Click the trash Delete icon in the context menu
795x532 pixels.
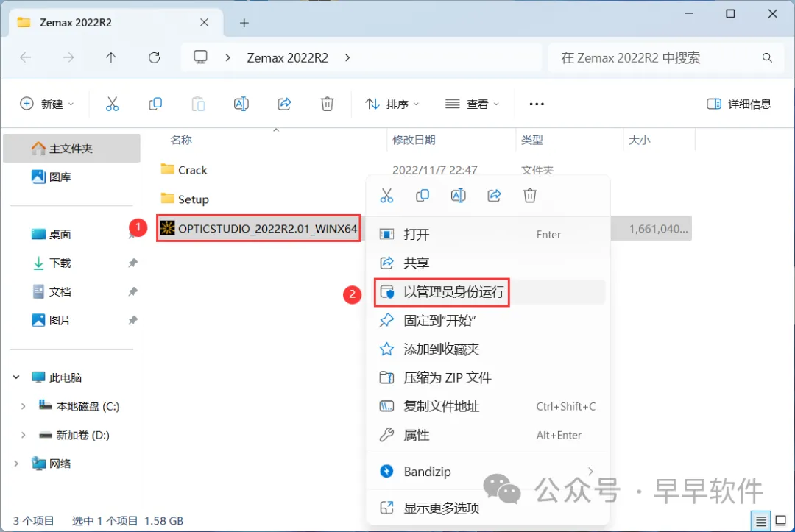[530, 196]
